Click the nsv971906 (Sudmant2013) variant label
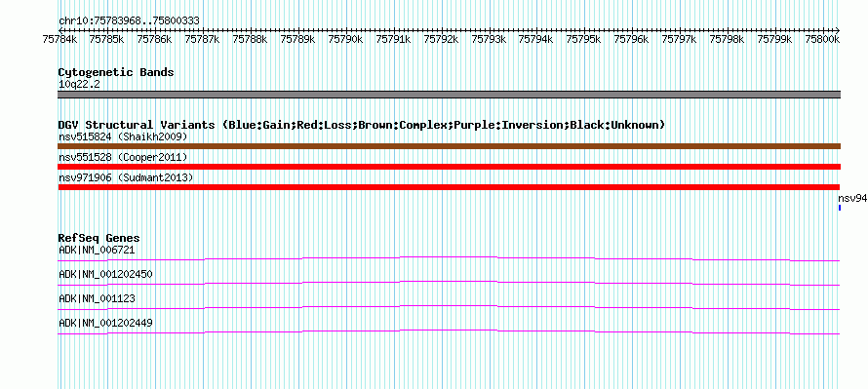This screenshot has height=389, width=868. (x=126, y=177)
